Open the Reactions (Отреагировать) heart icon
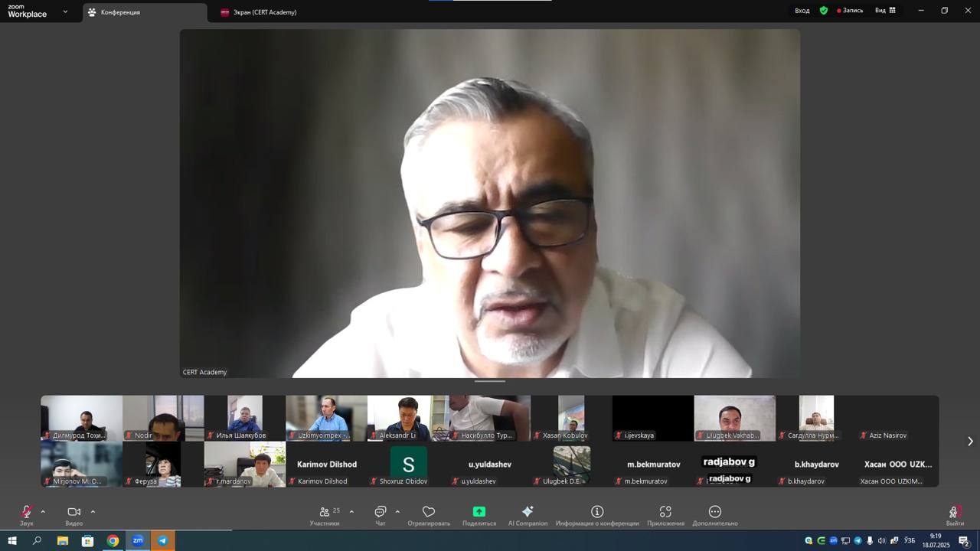Screen dimensions: 980x551 coord(429,512)
